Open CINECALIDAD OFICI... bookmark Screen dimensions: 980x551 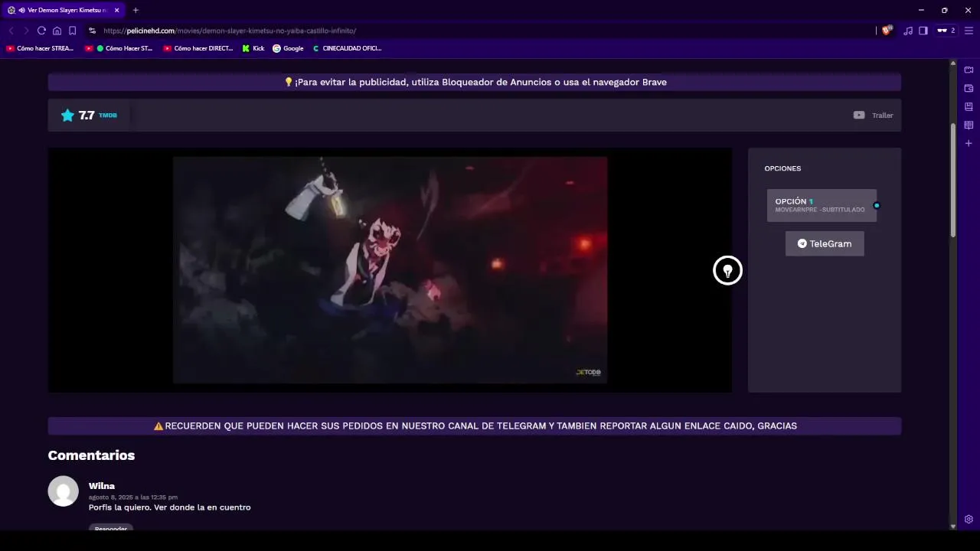point(347,48)
